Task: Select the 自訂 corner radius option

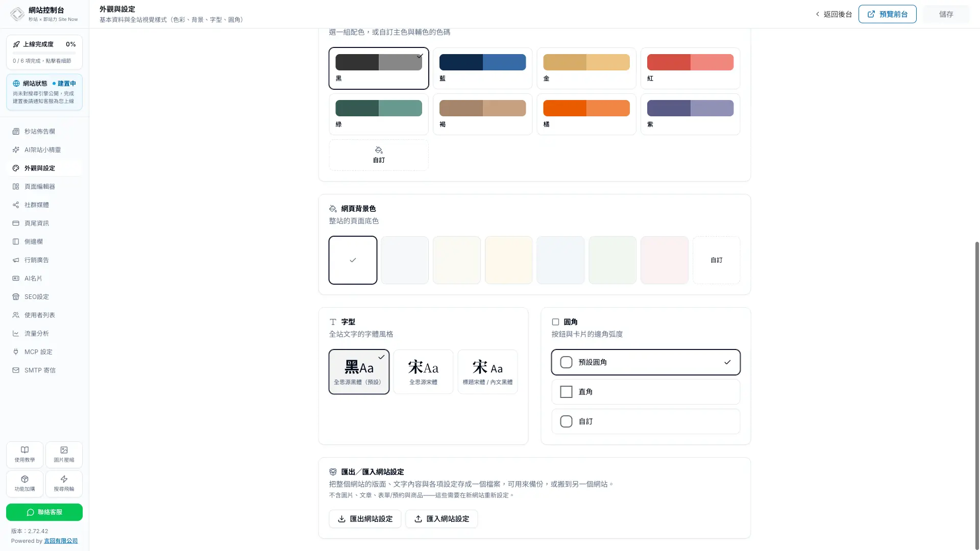Action: [x=646, y=421]
